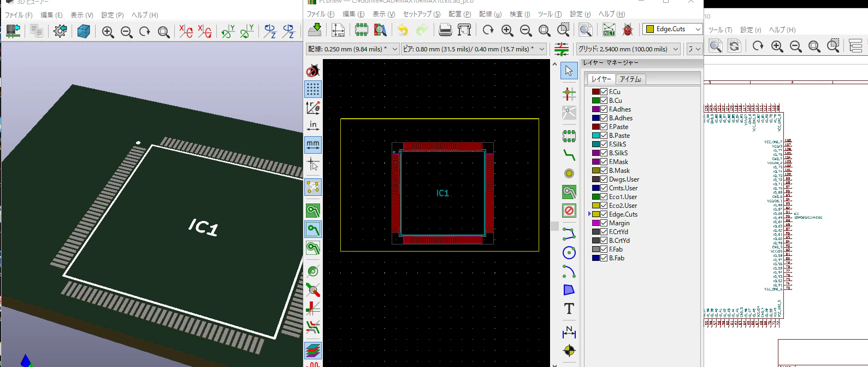
Task: Click the first blue Z-axis rotate icon
Action: 270,32
